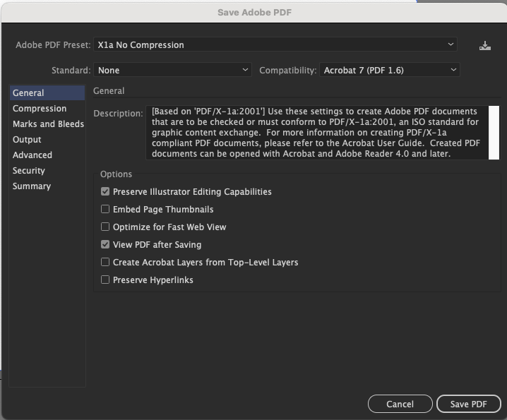Click the Cancel button

(400, 404)
